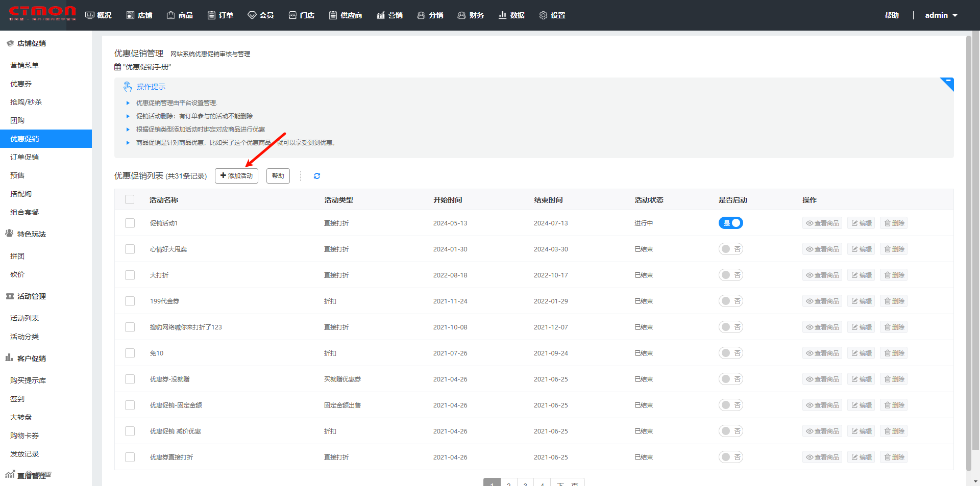
Task: Check the box for 心情好大甩卖 row
Action: (130, 249)
